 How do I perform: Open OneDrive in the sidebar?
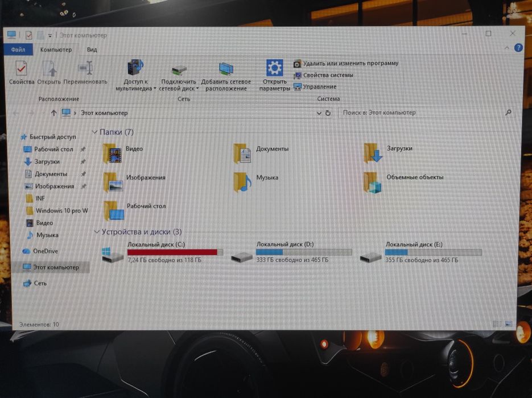pos(46,251)
